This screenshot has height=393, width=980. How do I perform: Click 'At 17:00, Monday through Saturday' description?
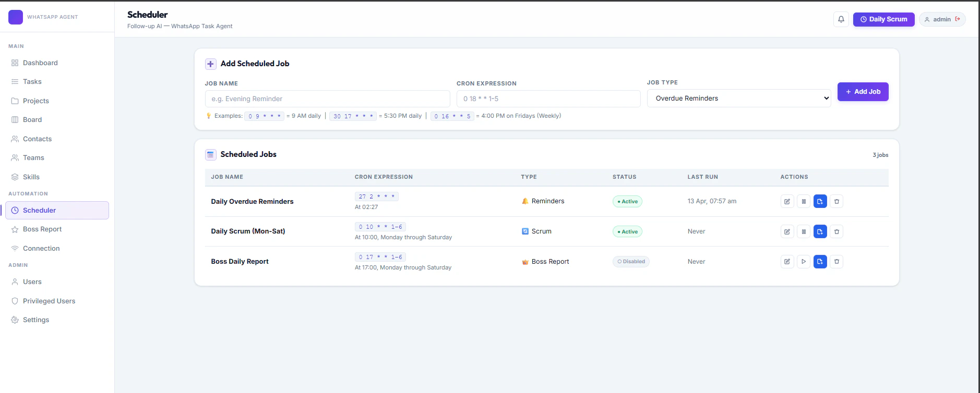tap(403, 267)
